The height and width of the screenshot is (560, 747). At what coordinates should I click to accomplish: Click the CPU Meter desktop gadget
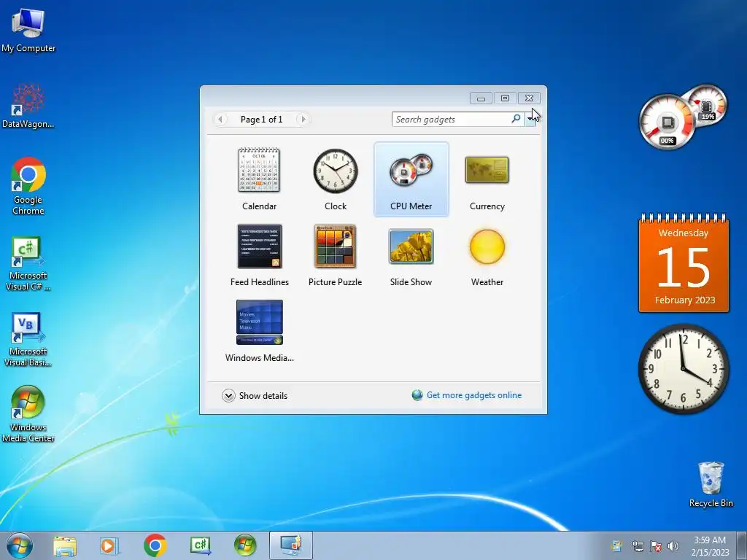(682, 116)
